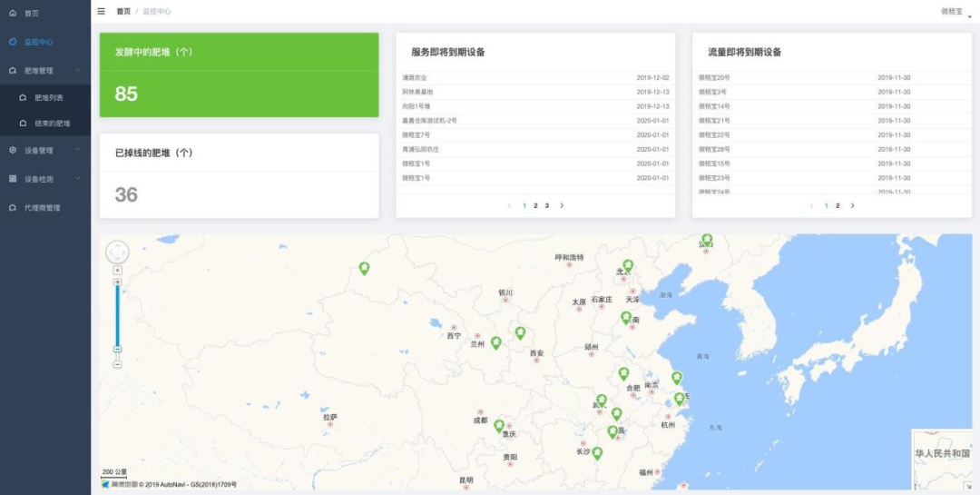Click the green marker near 重庆
Screen dimensions: 980x495
tap(499, 425)
